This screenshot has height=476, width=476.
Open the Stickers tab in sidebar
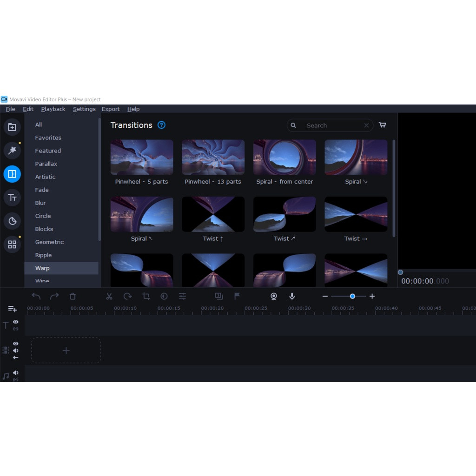[x=12, y=221]
